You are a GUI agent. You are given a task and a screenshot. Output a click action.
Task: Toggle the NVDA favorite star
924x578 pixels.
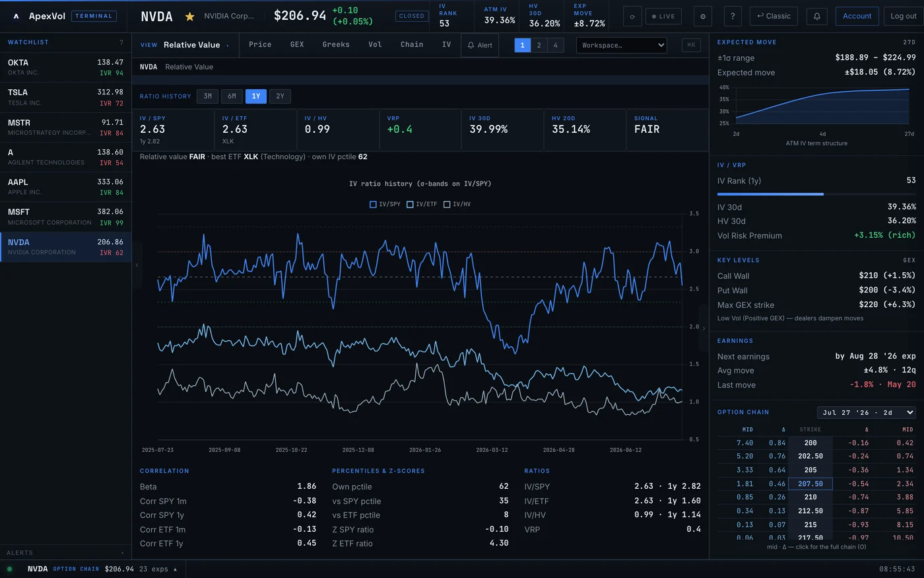189,17
